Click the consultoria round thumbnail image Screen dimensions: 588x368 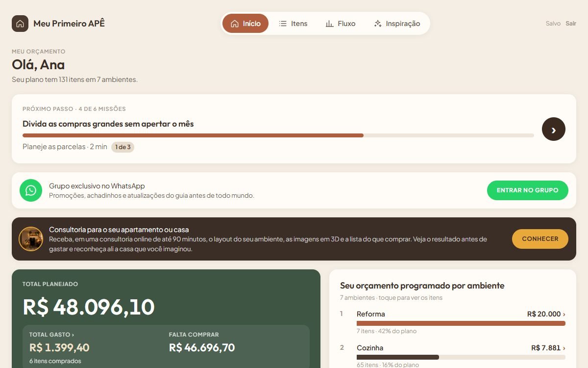click(x=31, y=239)
